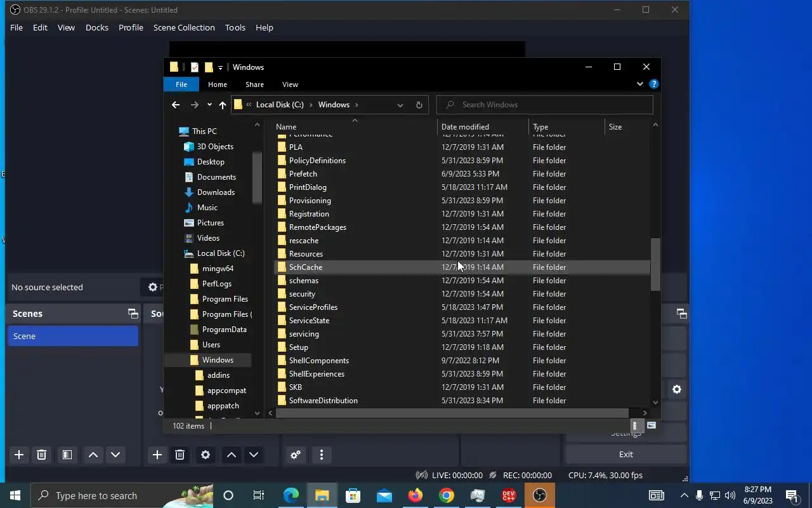Open Dev-C++ from the taskbar
Viewport: 812px width, 508px height.
point(509,495)
